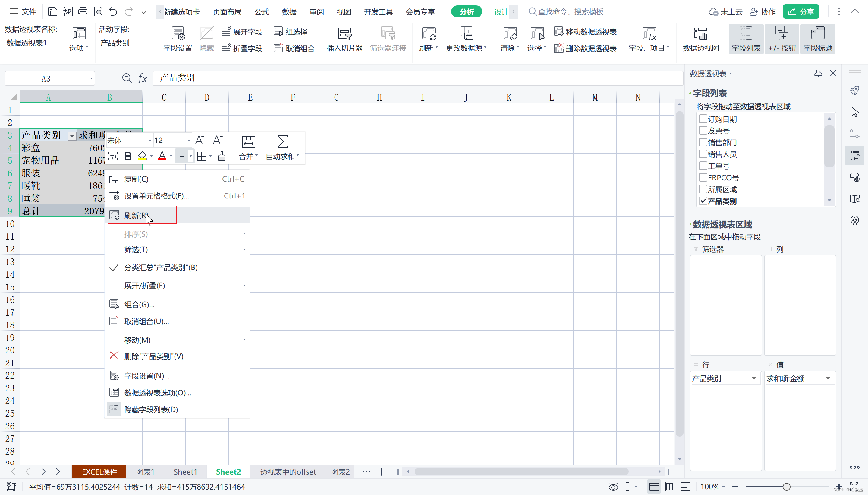Toggle the Field List (字段列表) ribbon button

click(746, 39)
